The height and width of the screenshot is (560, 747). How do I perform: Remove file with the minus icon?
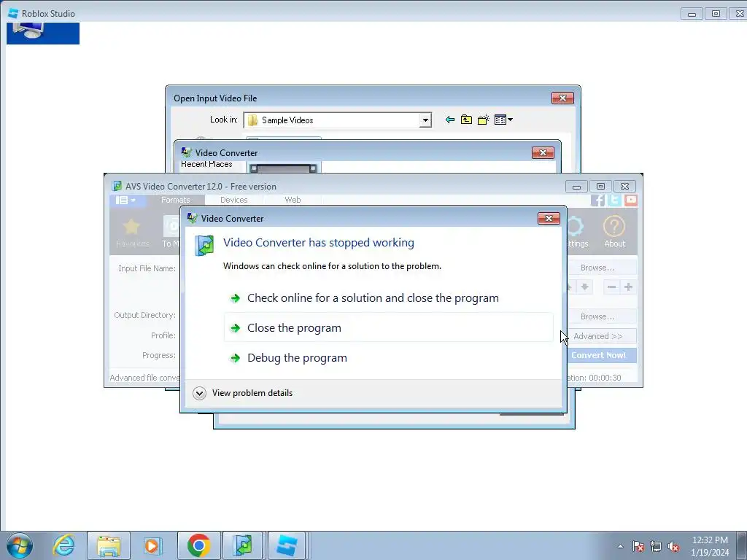(x=612, y=287)
